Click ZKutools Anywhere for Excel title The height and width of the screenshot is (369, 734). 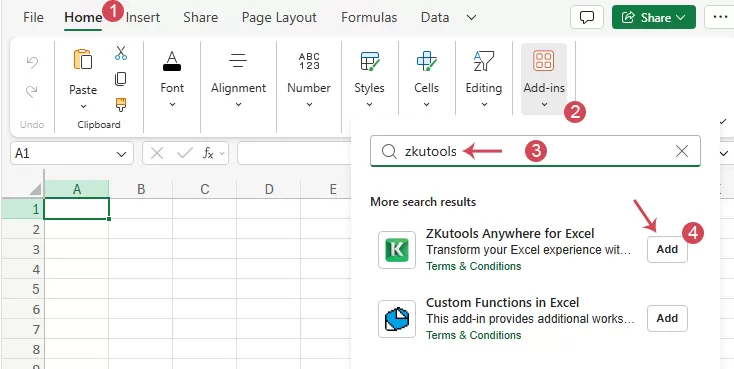(510, 233)
